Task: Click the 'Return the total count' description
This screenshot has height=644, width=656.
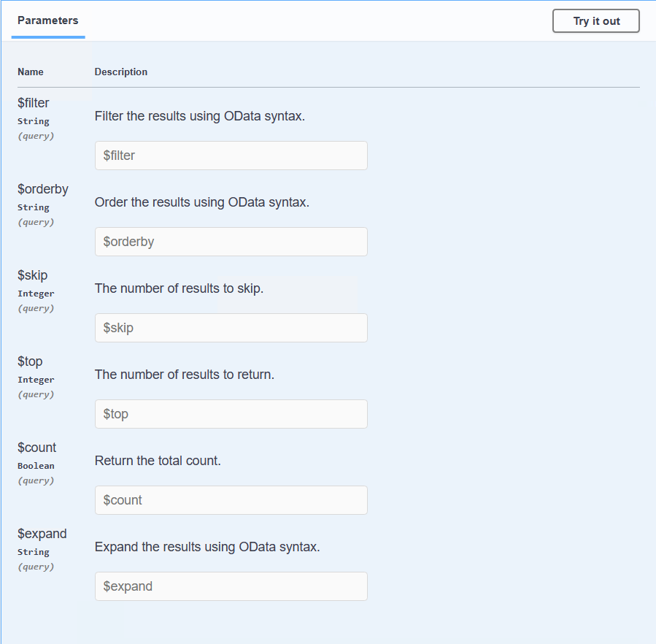Action: (158, 461)
